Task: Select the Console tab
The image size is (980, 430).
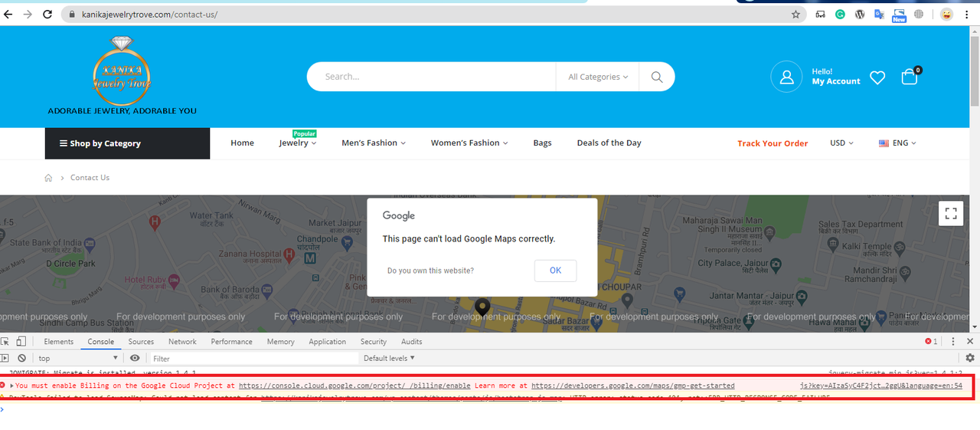Action: [x=101, y=342]
